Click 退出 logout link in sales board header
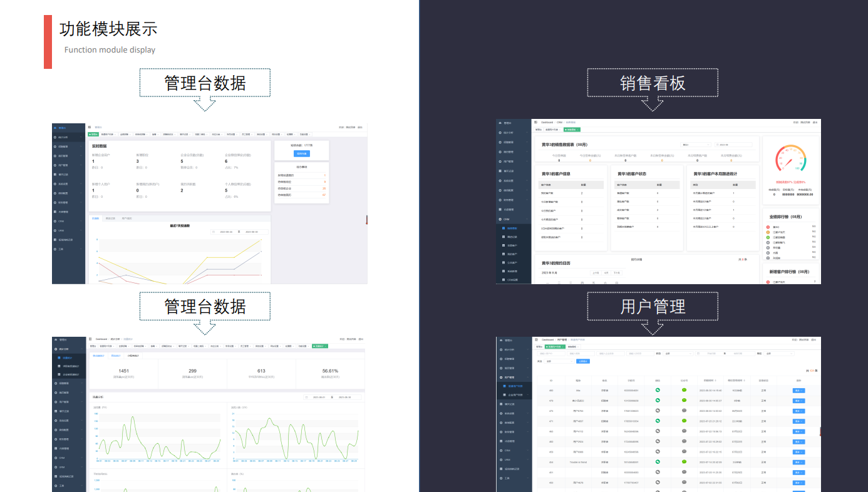This screenshot has width=868, height=492. click(815, 122)
